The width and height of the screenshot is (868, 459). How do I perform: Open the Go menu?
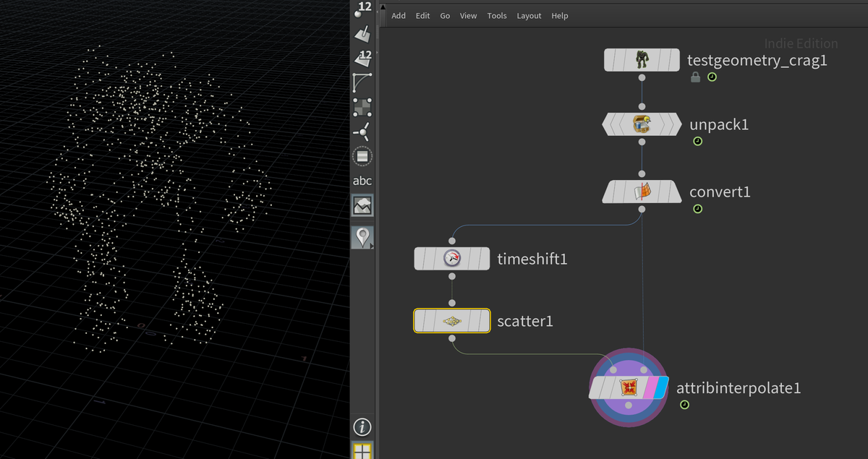point(445,16)
